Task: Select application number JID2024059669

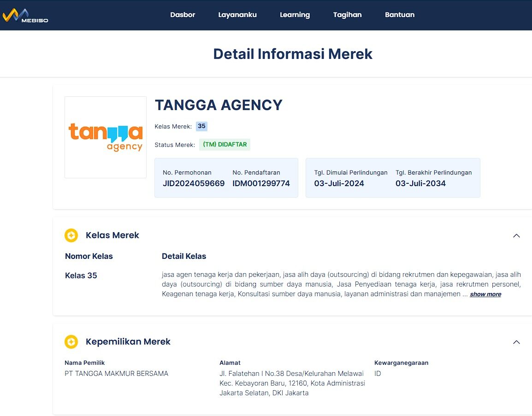Action: pos(194,183)
